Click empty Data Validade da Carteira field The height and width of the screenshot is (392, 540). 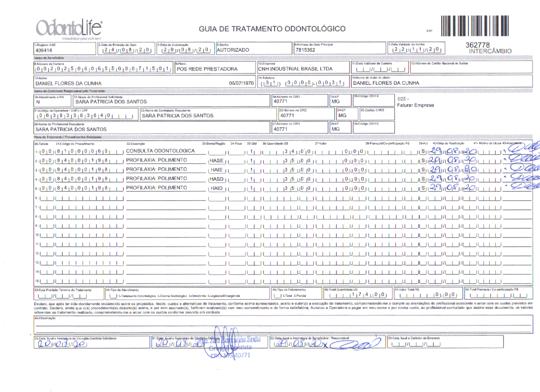(x=379, y=67)
